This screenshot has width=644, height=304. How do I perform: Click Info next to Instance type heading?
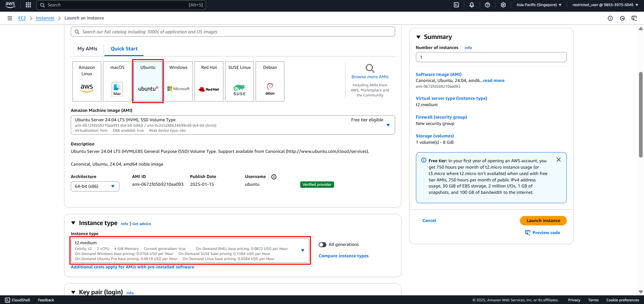click(x=124, y=224)
